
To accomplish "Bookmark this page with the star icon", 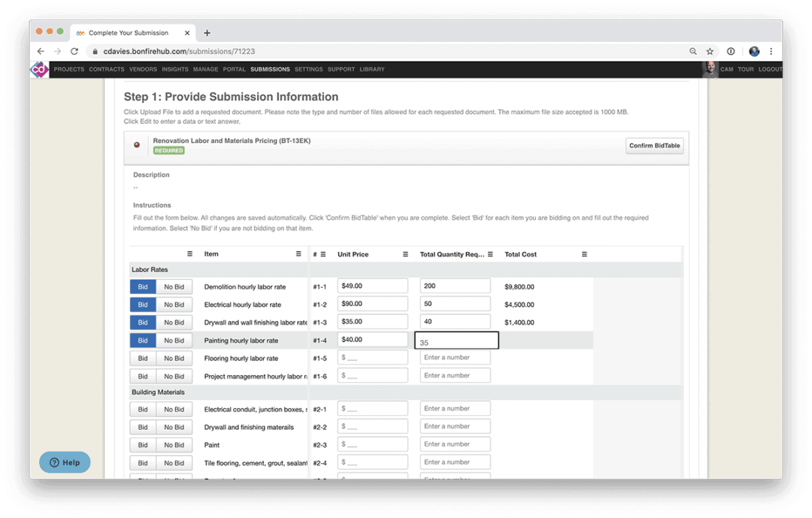I will pyautogui.click(x=710, y=52).
